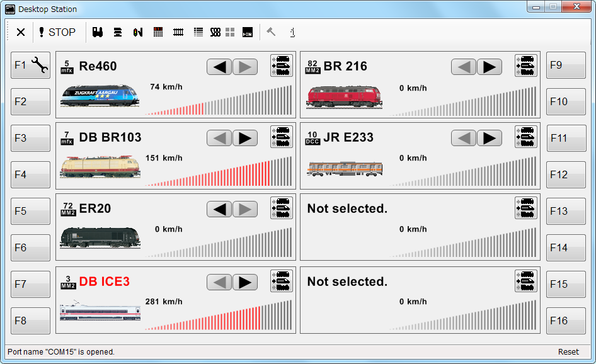The height and width of the screenshot is (364, 596).
Task: Click the F6 function button
Action: 30,247
